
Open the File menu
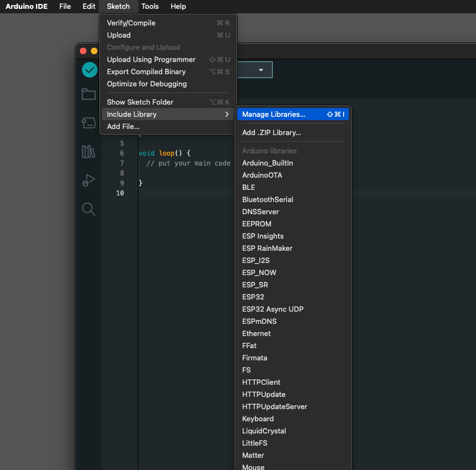[x=65, y=7]
